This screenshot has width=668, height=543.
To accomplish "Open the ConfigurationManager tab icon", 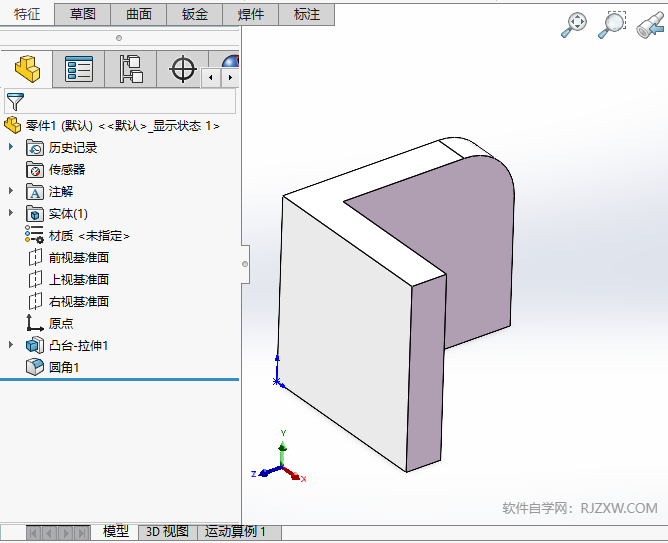I will 130,69.
